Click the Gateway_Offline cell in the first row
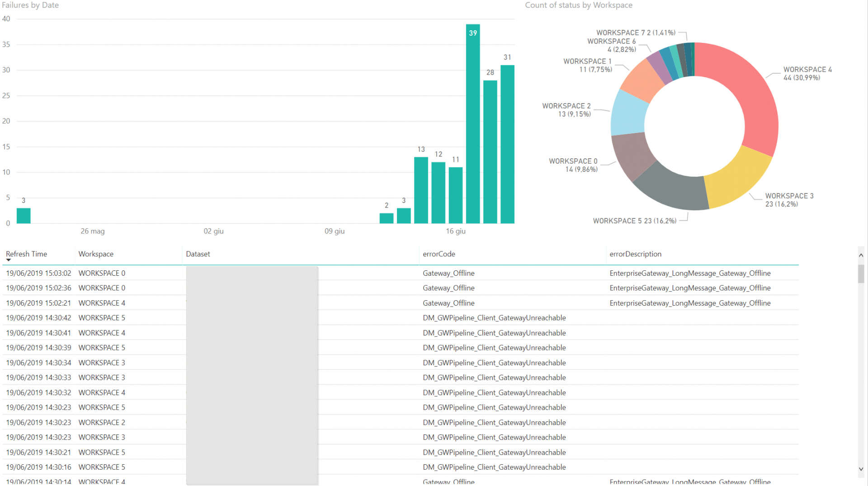Image resolution: width=868 pixels, height=486 pixels. pyautogui.click(x=448, y=273)
